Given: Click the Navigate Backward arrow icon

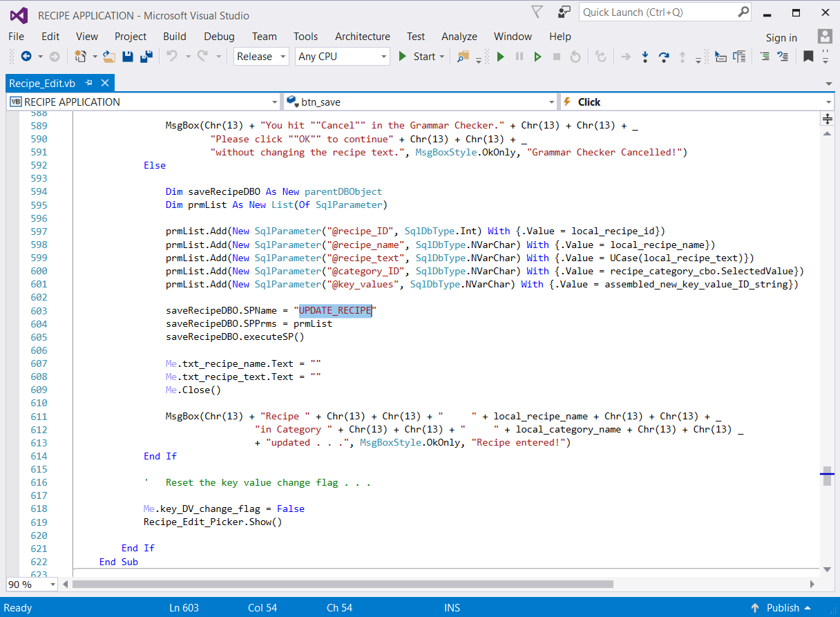Looking at the screenshot, I should click(x=26, y=57).
